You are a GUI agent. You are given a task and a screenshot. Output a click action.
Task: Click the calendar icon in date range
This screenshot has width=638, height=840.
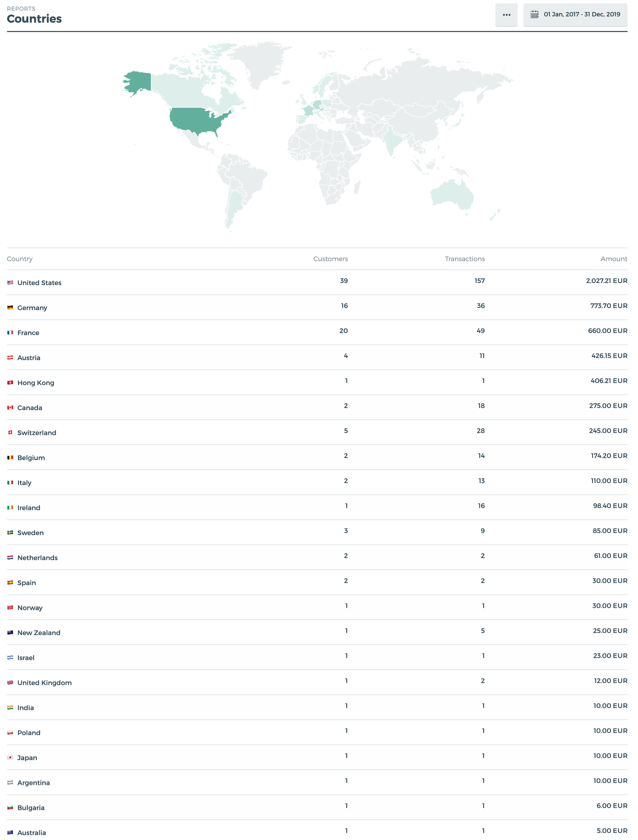pos(534,14)
